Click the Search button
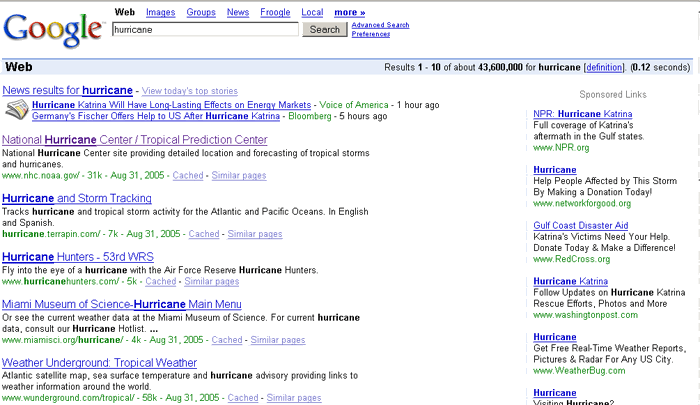The height and width of the screenshot is (405, 700). [x=325, y=29]
